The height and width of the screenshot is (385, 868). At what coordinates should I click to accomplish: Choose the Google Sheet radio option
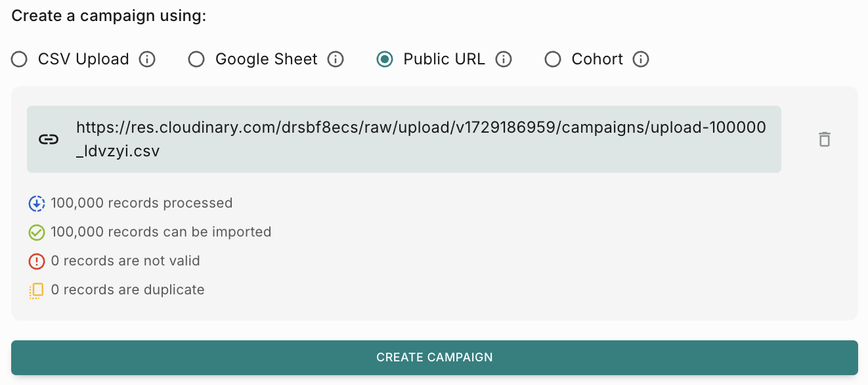196,60
